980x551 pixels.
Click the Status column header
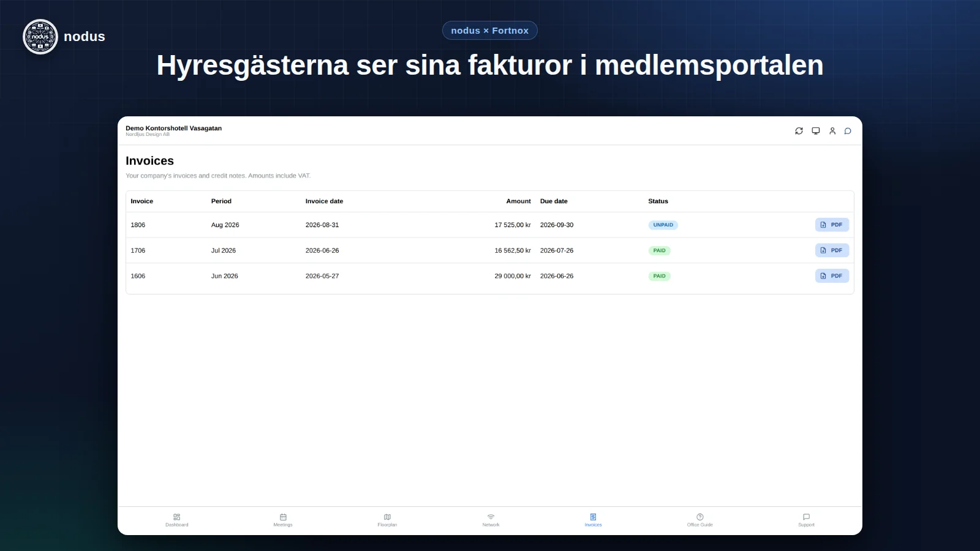click(x=658, y=201)
